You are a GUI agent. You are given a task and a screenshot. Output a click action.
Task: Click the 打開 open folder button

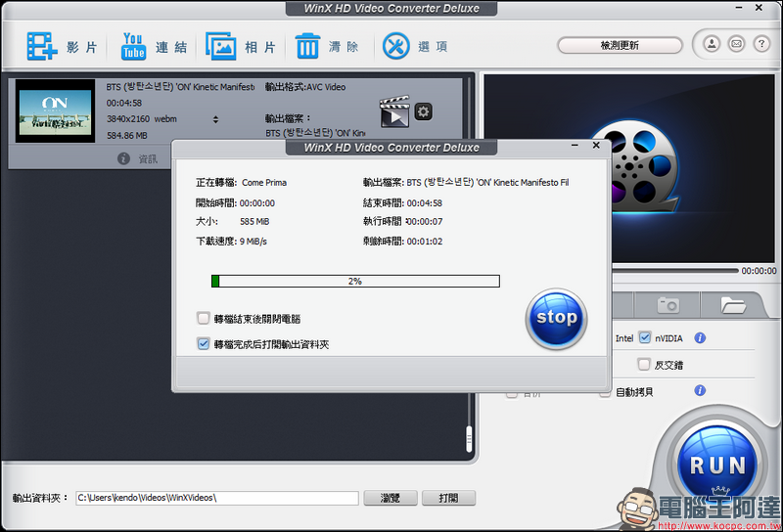(448, 498)
